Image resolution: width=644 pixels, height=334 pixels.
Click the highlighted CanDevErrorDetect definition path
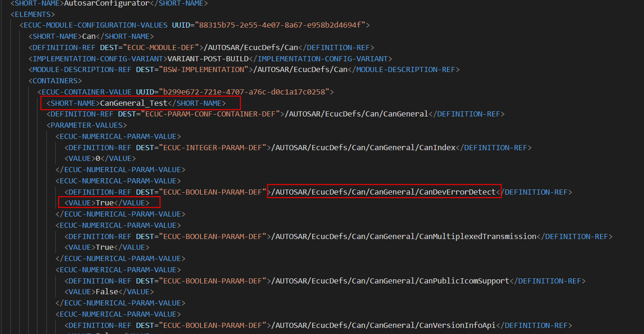pyautogui.click(x=383, y=192)
